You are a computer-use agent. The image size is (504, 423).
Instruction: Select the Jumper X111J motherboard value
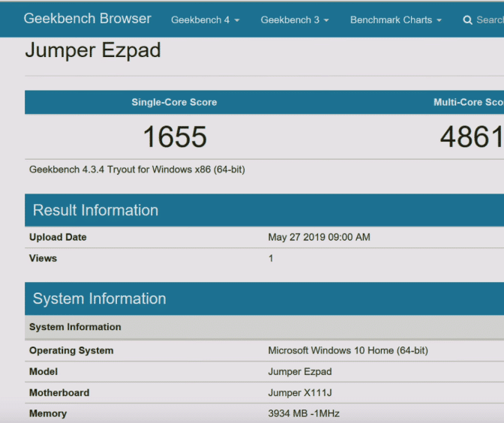(300, 393)
